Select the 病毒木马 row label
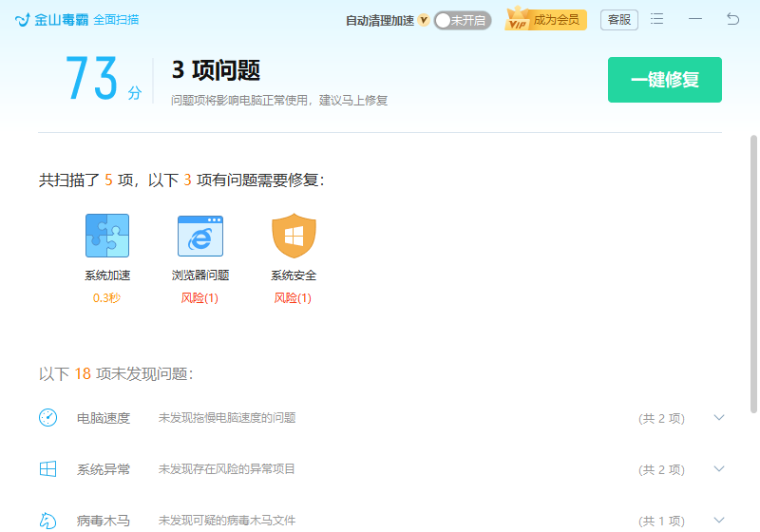 [x=104, y=521]
